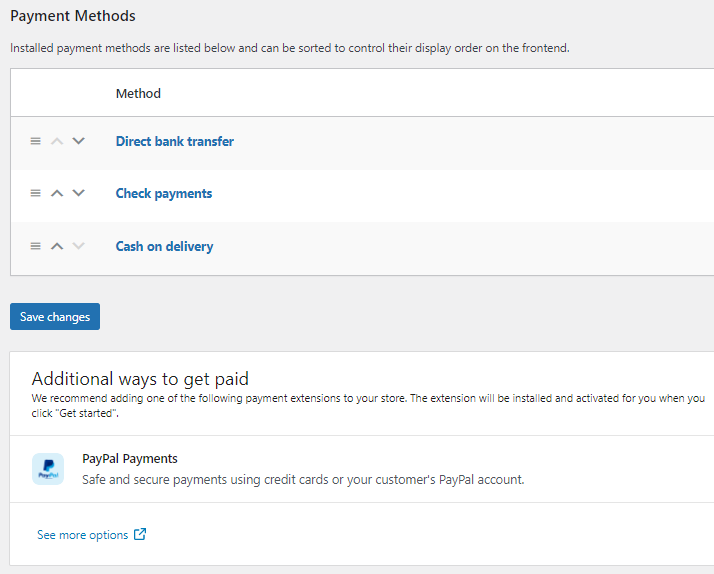The height and width of the screenshot is (574, 714).
Task: Open Check payments method settings
Action: [164, 193]
